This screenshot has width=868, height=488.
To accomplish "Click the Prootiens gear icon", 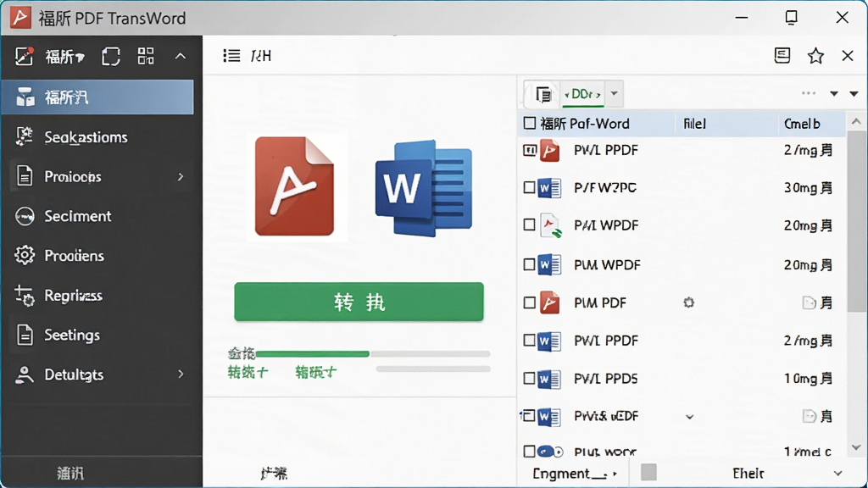I will (x=25, y=256).
